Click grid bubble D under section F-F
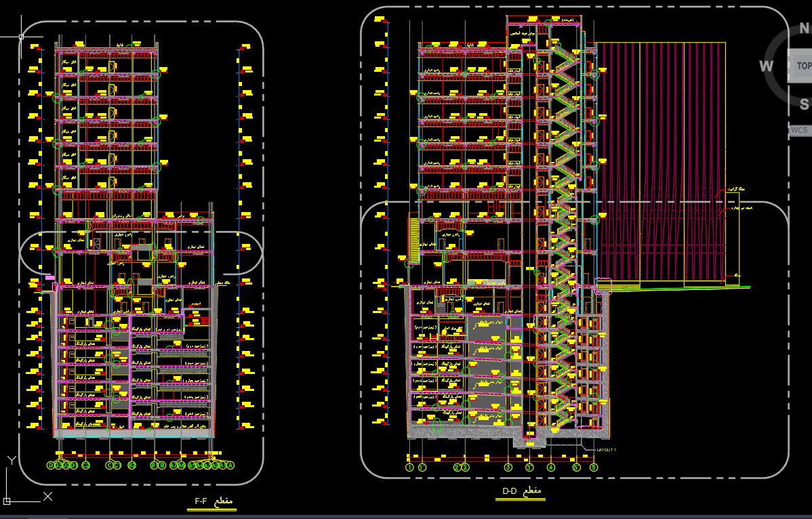The image size is (812, 519). coord(51,465)
